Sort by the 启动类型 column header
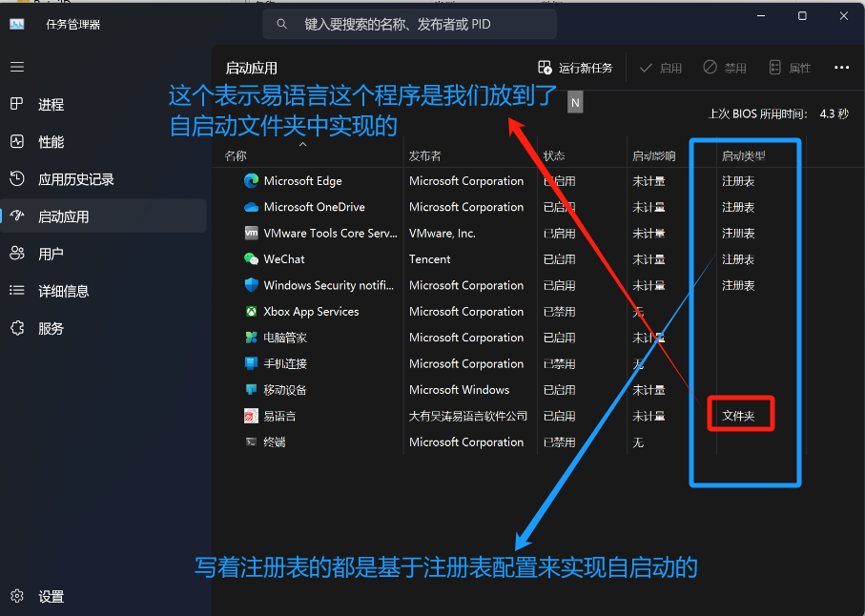Image resolution: width=865 pixels, height=616 pixels. (743, 156)
